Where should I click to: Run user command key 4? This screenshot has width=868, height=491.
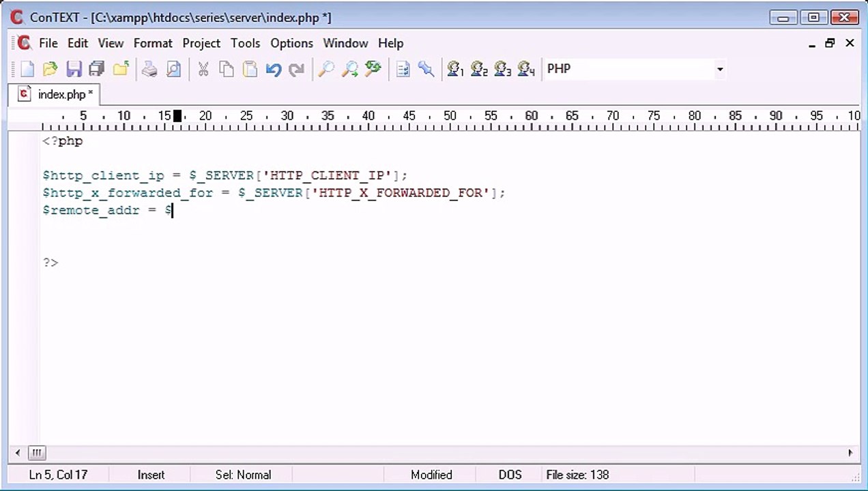coord(526,69)
